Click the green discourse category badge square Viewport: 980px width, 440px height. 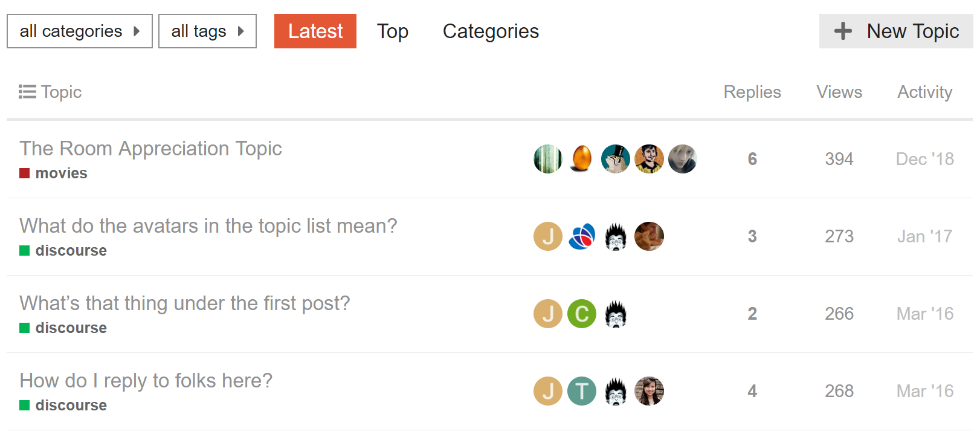point(24,250)
